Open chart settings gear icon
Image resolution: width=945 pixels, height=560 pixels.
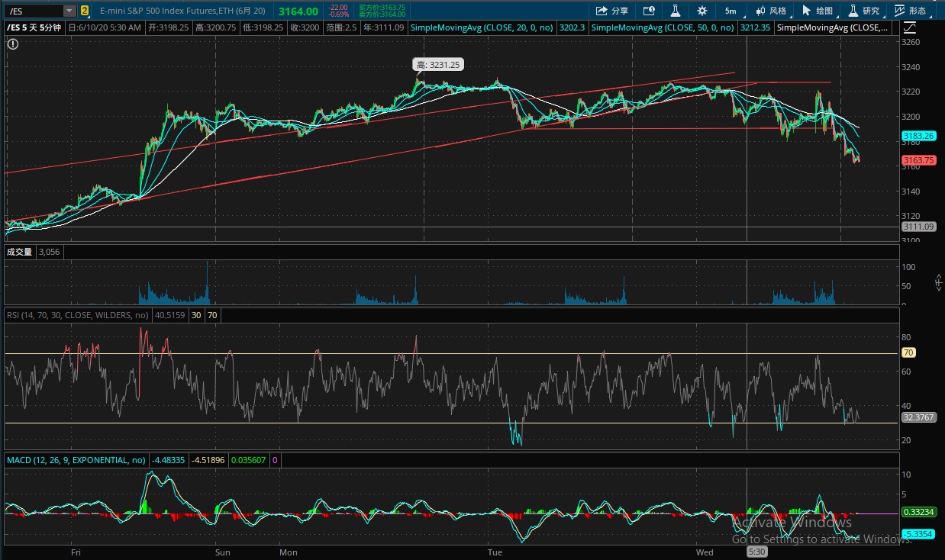coord(701,11)
